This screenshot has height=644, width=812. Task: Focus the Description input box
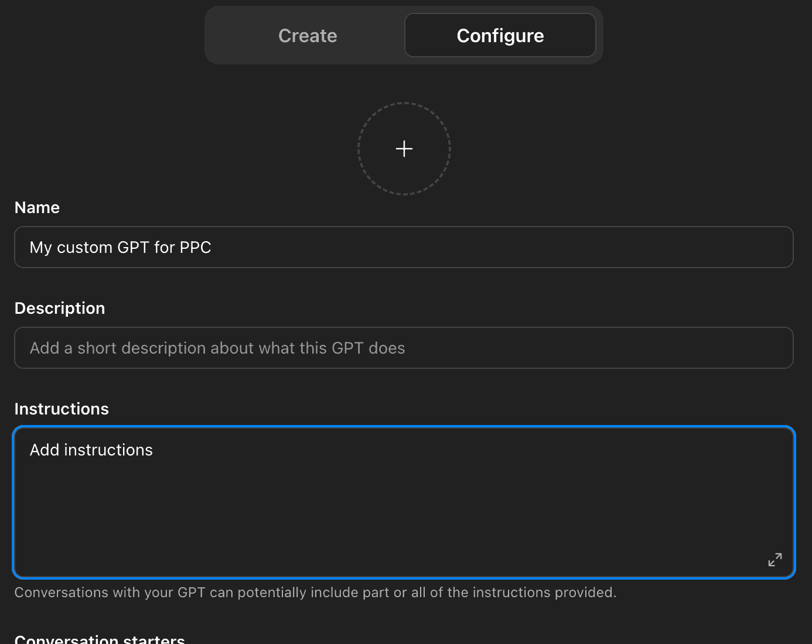[404, 348]
